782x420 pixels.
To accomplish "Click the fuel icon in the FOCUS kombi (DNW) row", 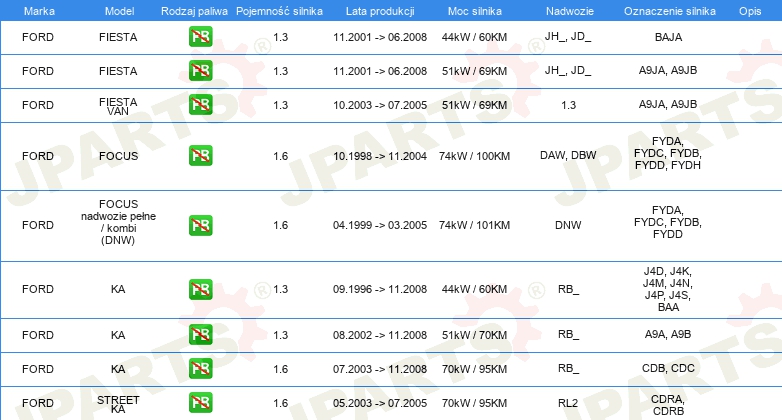I will coord(200,225).
